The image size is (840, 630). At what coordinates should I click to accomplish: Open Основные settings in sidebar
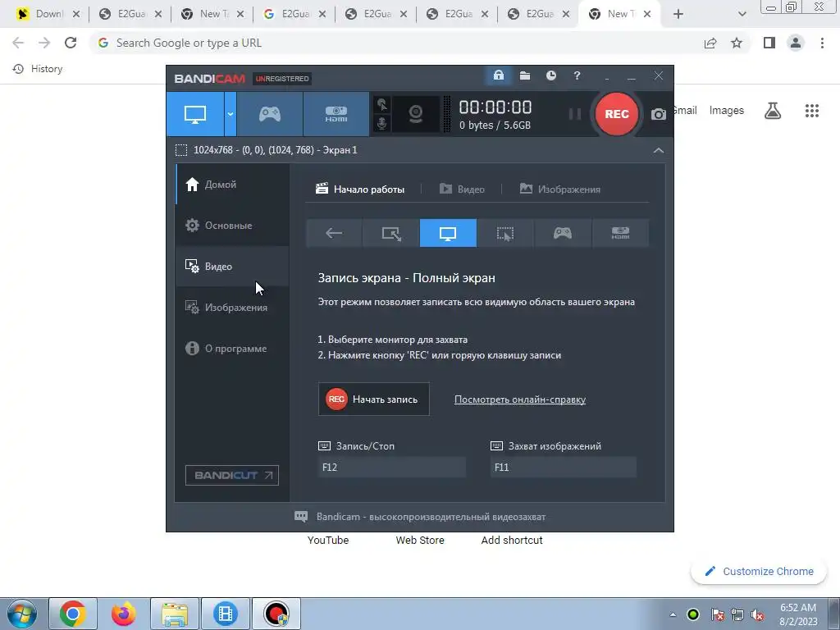point(232,226)
